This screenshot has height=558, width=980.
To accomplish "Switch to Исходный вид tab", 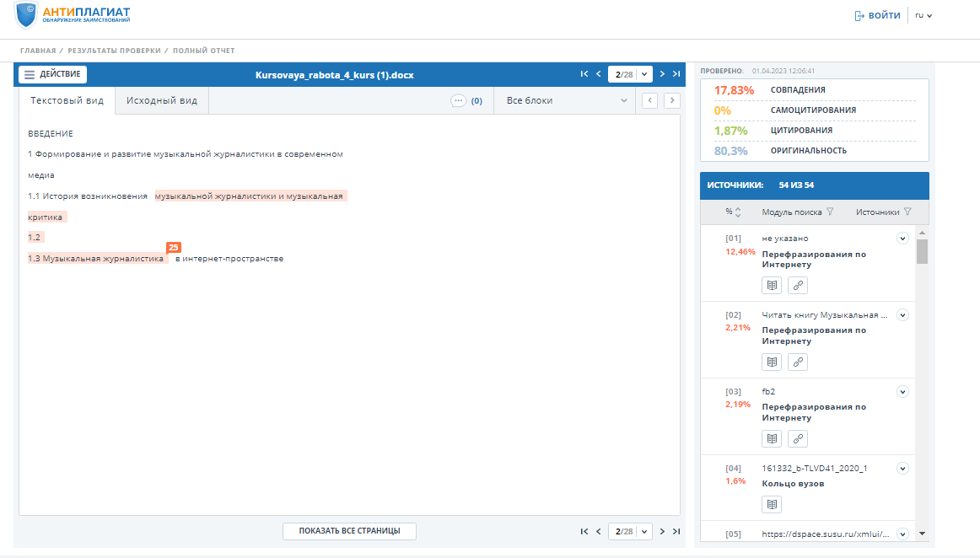I will coord(162,100).
